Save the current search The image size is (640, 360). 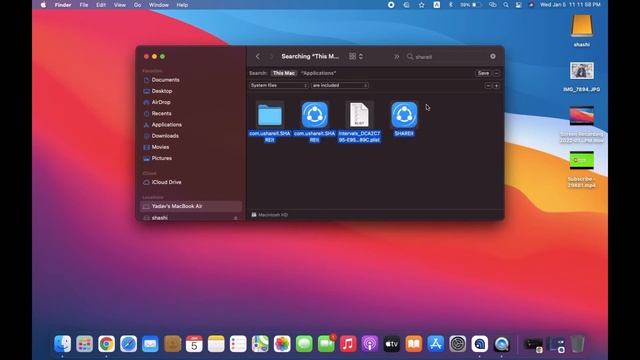[483, 73]
